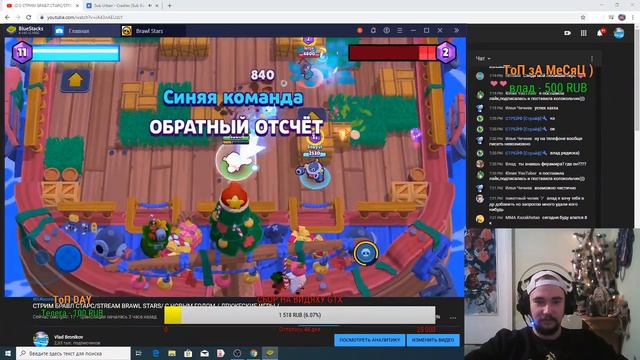This screenshot has height=360, width=640.
Task: Open the YouTube account avatar menu
Action: [619, 33]
